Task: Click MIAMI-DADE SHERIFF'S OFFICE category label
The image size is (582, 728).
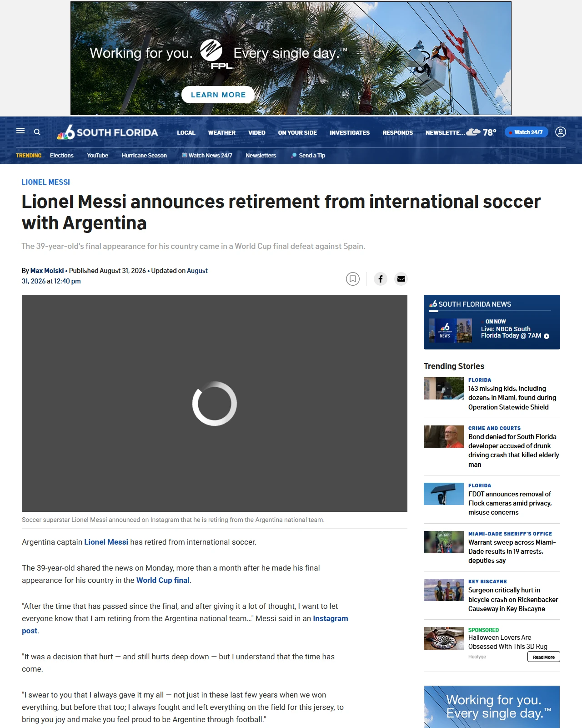Action: tap(510, 534)
